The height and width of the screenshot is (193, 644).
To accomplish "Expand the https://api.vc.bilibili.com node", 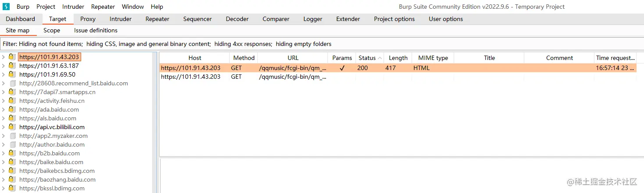I will 4,127.
